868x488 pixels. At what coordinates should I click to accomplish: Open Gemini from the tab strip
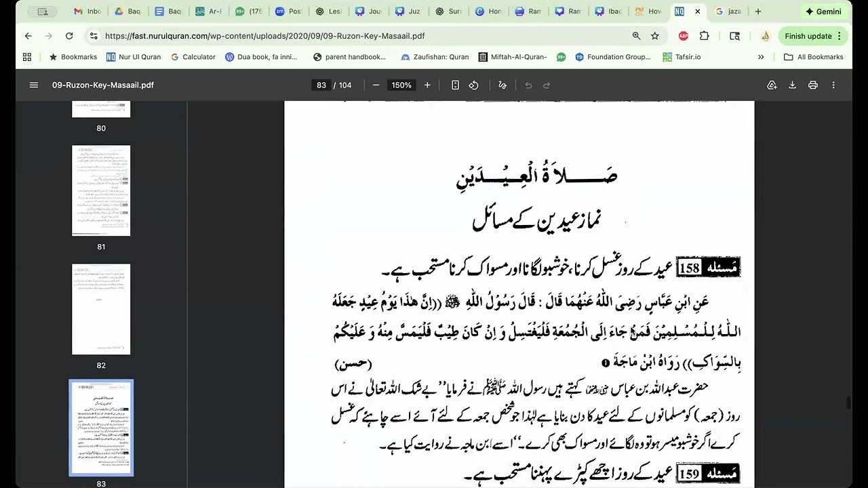click(823, 12)
